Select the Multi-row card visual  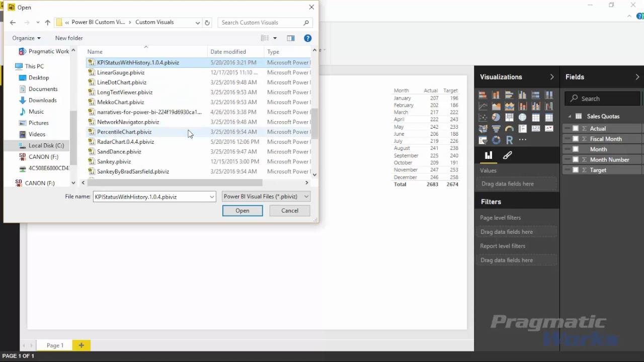pyautogui.click(x=522, y=129)
